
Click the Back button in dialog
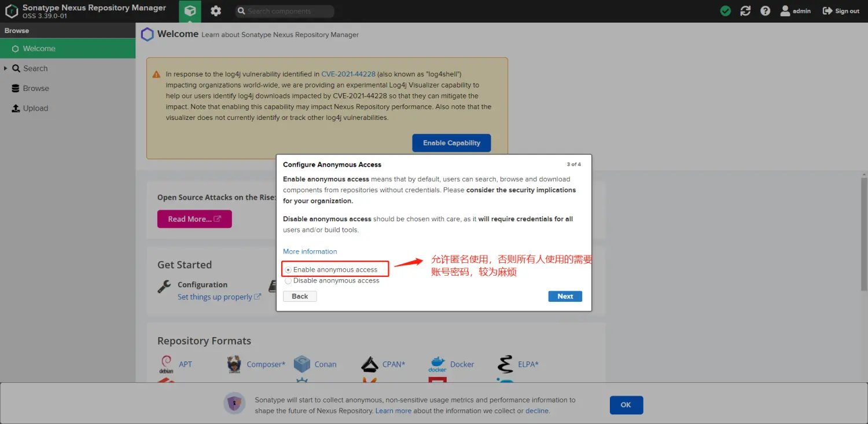[x=300, y=296]
